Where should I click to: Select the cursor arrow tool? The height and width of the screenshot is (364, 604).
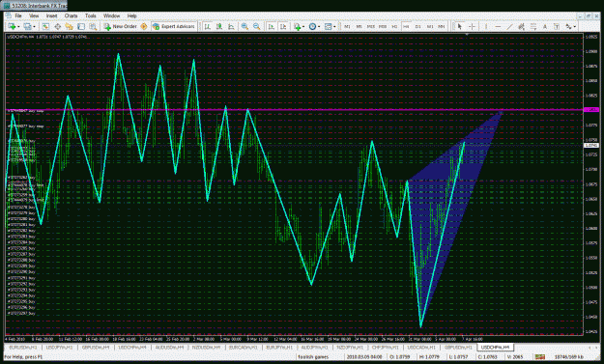click(459, 26)
